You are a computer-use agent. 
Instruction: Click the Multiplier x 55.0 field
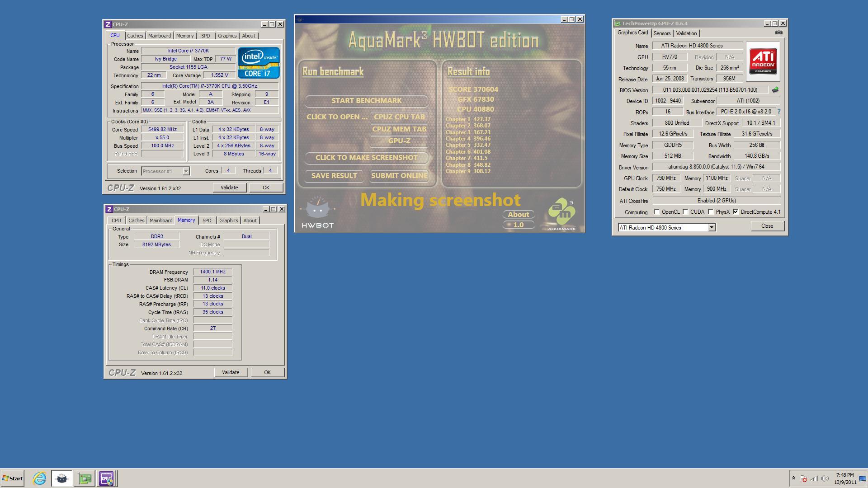[162, 138]
